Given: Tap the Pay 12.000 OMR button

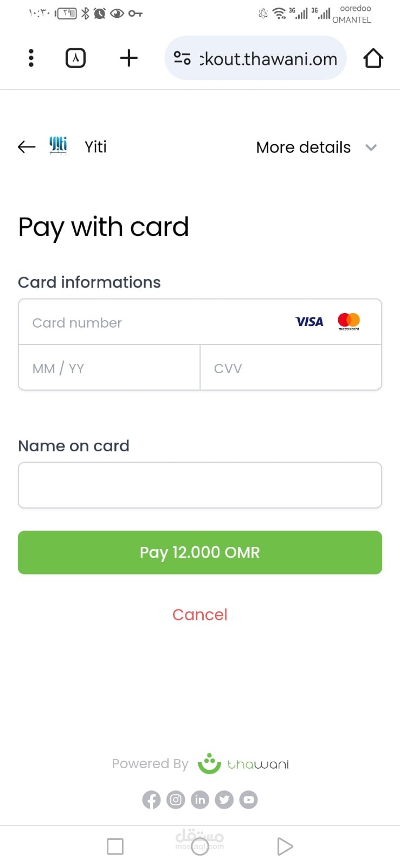Looking at the screenshot, I should pos(200,552).
